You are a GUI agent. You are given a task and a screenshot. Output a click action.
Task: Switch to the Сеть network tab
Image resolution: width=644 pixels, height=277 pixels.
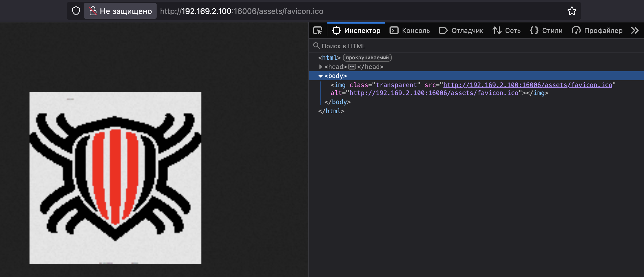(506, 30)
